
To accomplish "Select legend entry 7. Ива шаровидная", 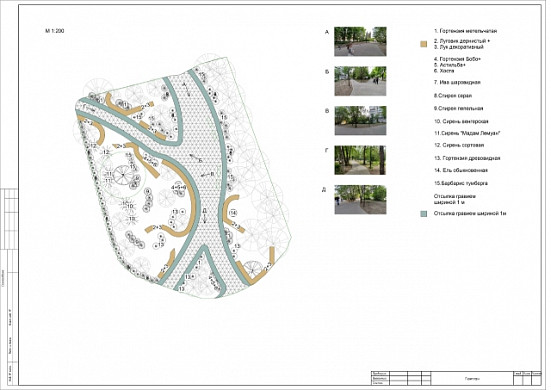I will pyautogui.click(x=457, y=83).
